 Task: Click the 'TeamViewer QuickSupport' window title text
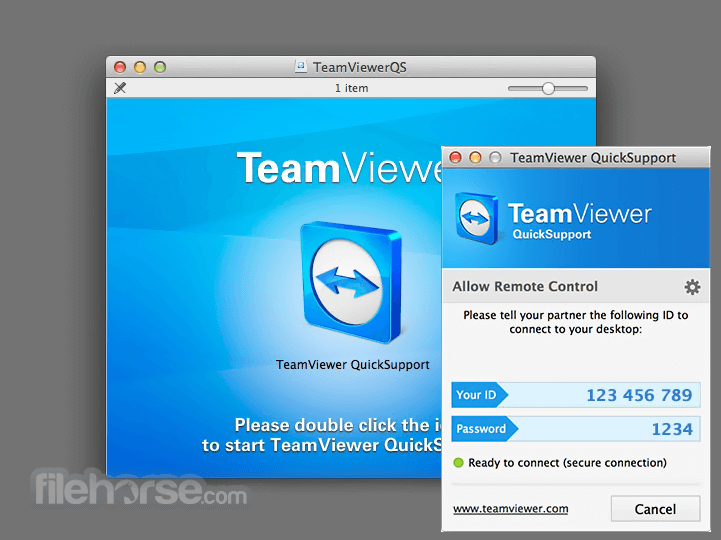click(x=593, y=158)
